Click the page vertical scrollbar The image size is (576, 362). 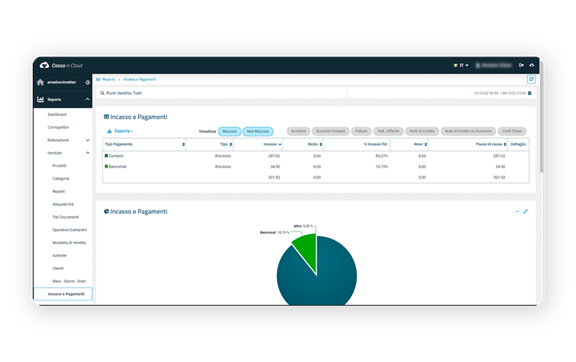[541, 116]
